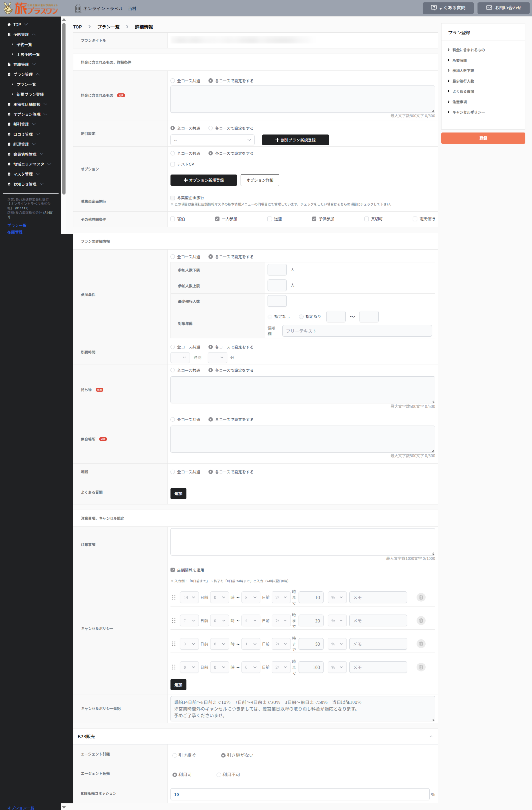
Task: Click the お問い合わせ envelope icon in header
Action: coord(489,8)
